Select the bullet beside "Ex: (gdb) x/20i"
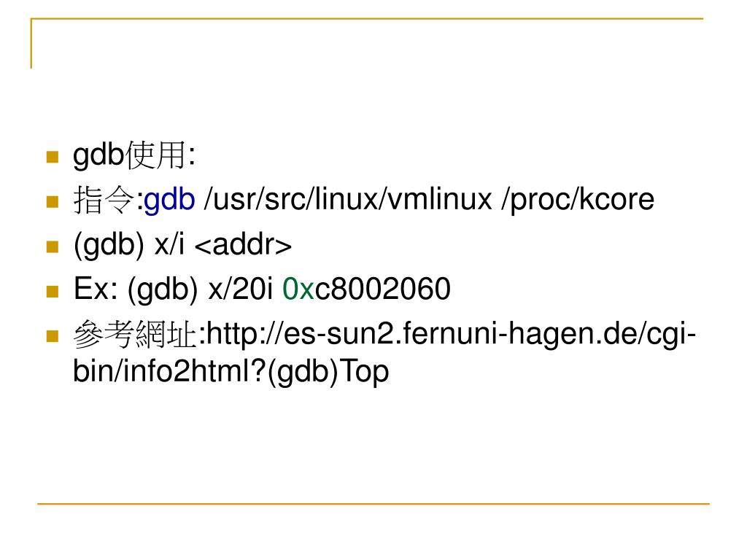The image size is (747, 560). [x=53, y=292]
